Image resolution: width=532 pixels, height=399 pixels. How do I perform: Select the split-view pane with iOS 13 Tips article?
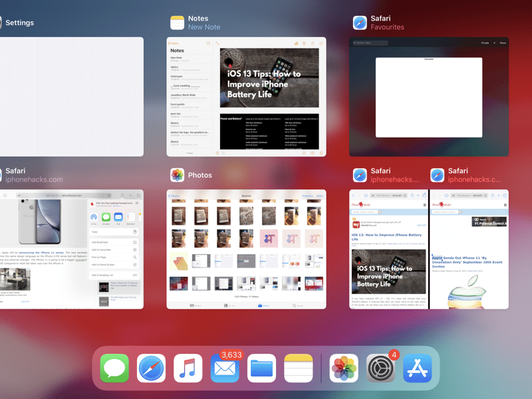click(x=388, y=249)
